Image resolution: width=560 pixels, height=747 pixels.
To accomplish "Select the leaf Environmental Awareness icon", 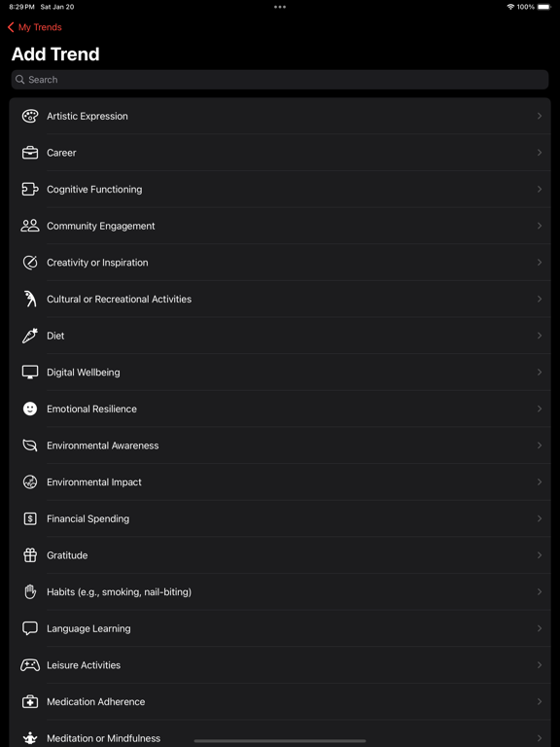I will [30, 445].
